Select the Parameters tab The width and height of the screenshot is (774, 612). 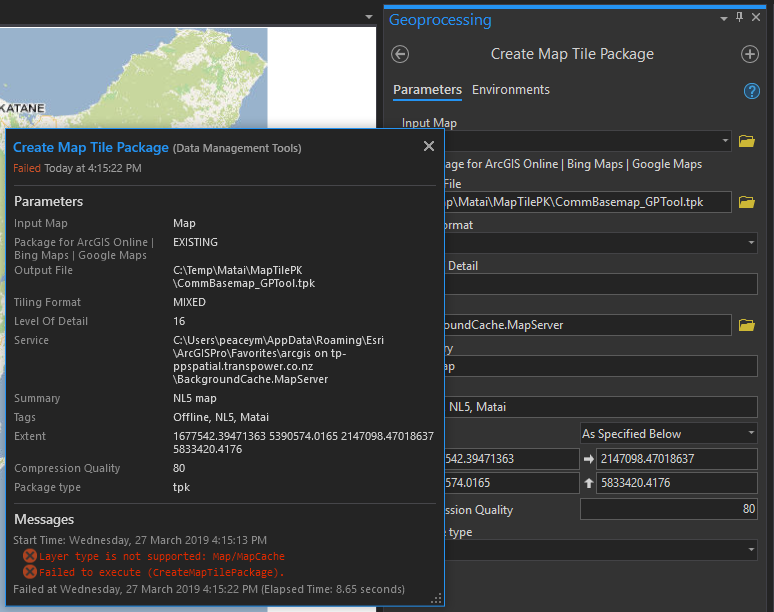point(427,90)
